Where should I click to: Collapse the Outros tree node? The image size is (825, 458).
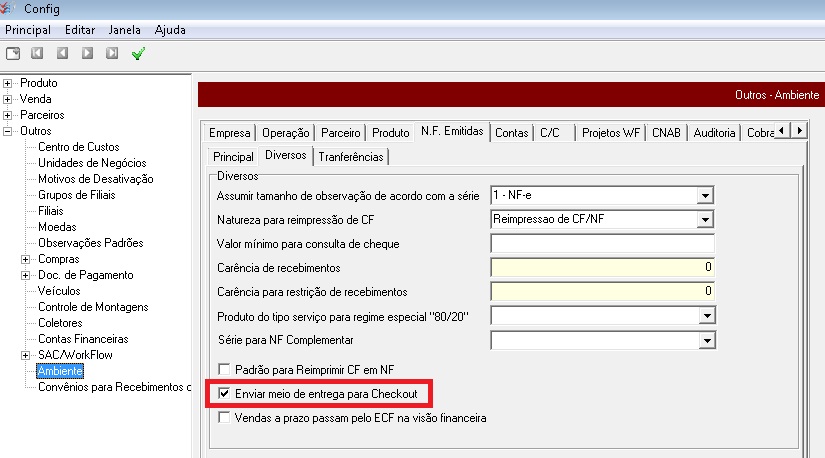[9, 131]
